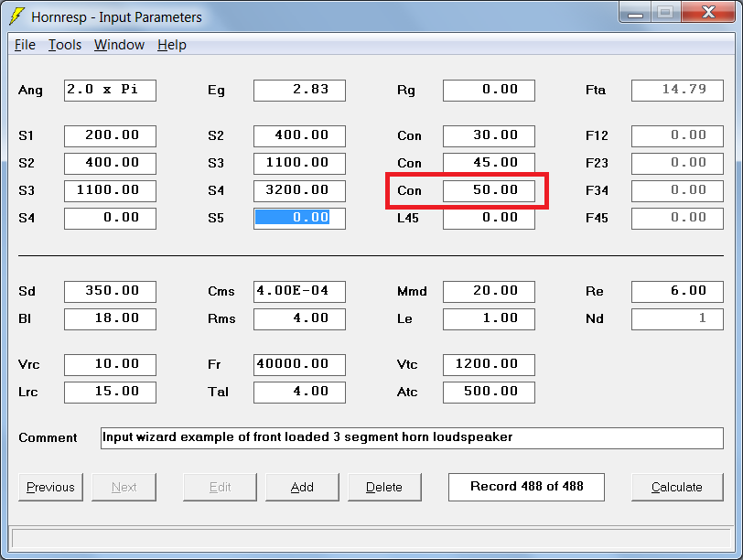The width and height of the screenshot is (743, 560).
Task: Open the Tools menu
Action: click(x=65, y=45)
